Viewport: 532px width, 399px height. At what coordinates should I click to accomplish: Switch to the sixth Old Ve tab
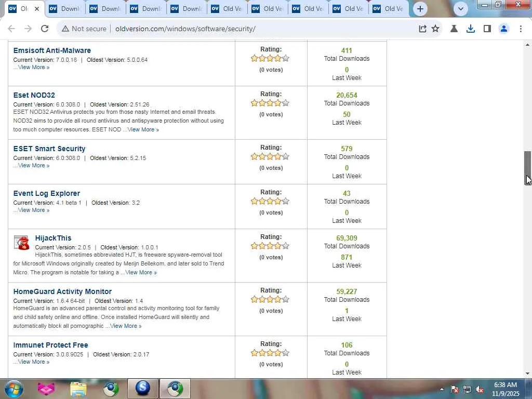(x=227, y=9)
